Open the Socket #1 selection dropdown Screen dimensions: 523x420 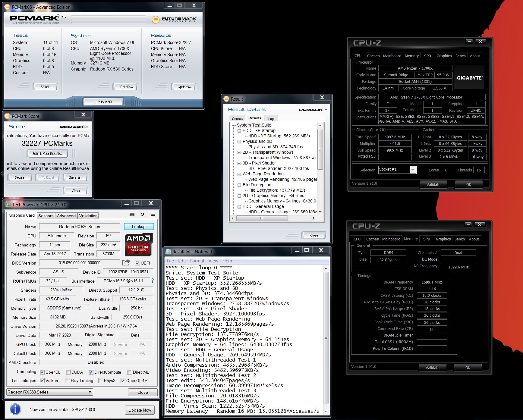(397, 170)
